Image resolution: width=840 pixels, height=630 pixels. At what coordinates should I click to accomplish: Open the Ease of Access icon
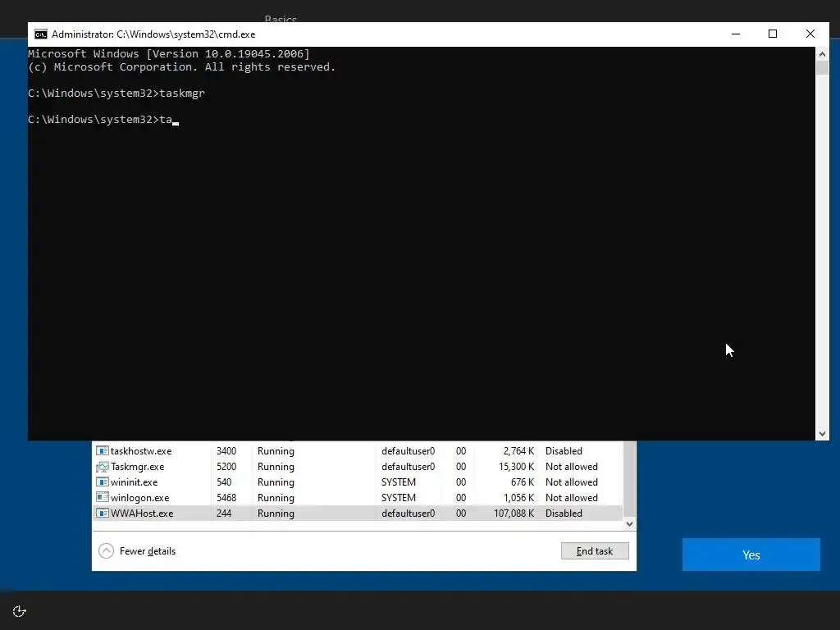click(20, 611)
